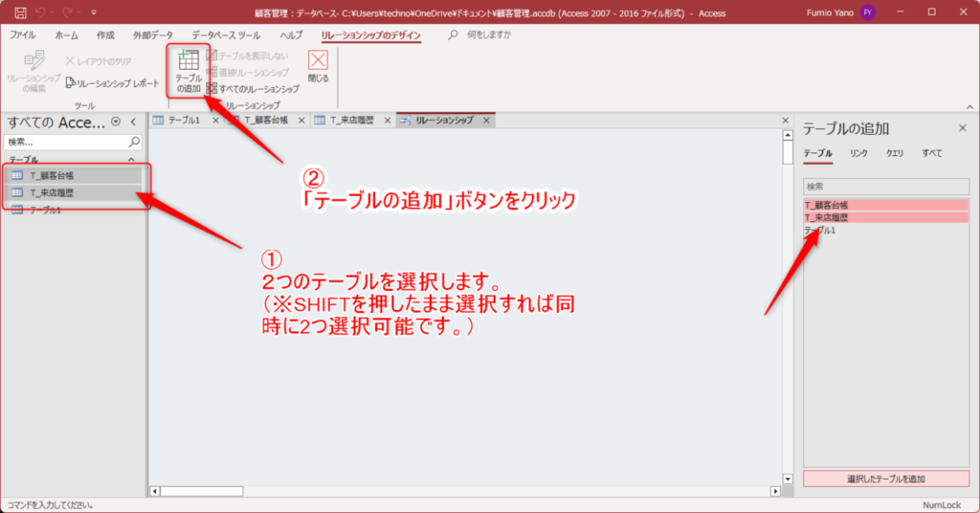
Task: Select テーブル1 in the navigation pane
Action: [x=45, y=210]
